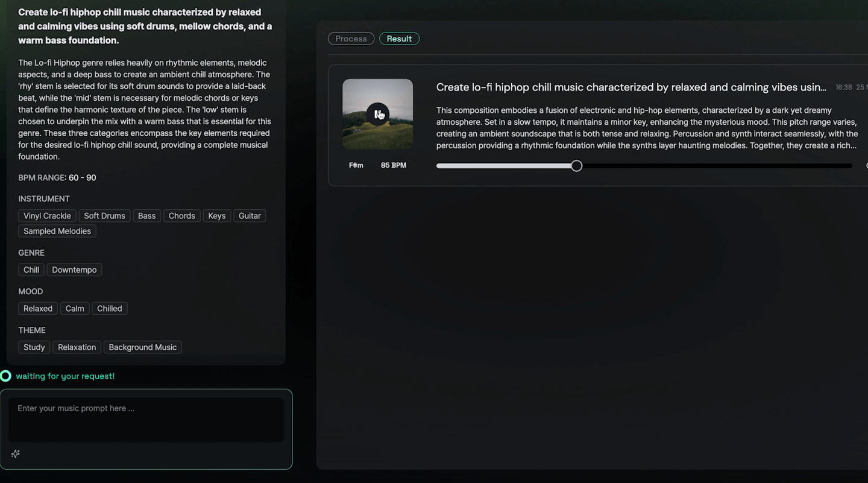The height and width of the screenshot is (483, 868).
Task: Click the Chill genre tag
Action: 31,270
